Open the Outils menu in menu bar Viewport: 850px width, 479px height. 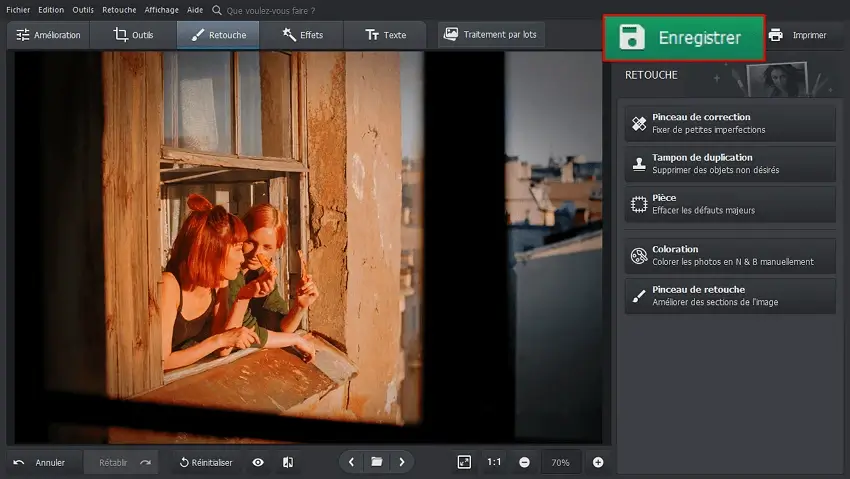[83, 10]
